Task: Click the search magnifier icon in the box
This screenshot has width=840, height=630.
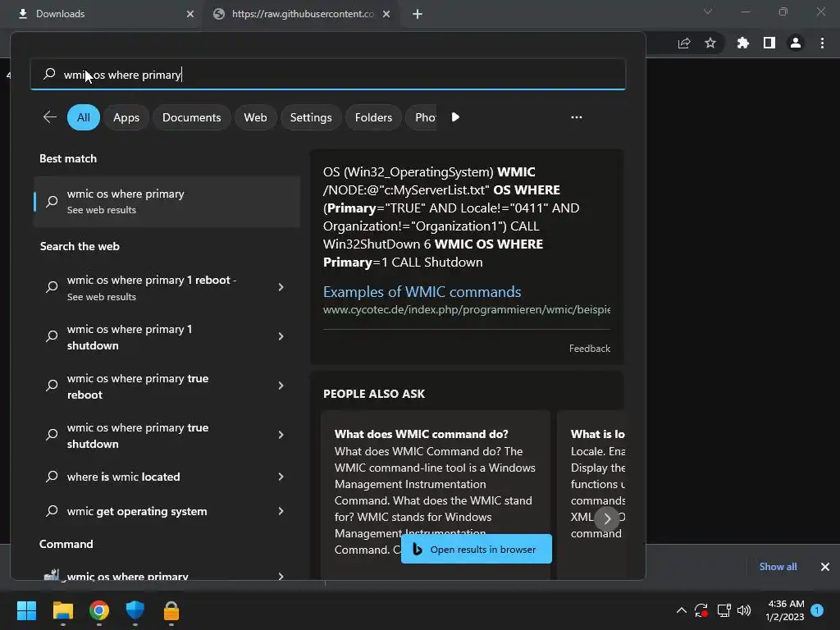Action: [49, 74]
